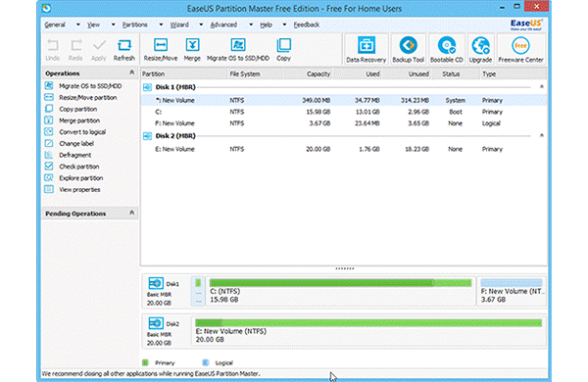Collapse the Disk 2 (MBR) group
The width and height of the screenshot is (588, 382).
pyautogui.click(x=542, y=135)
